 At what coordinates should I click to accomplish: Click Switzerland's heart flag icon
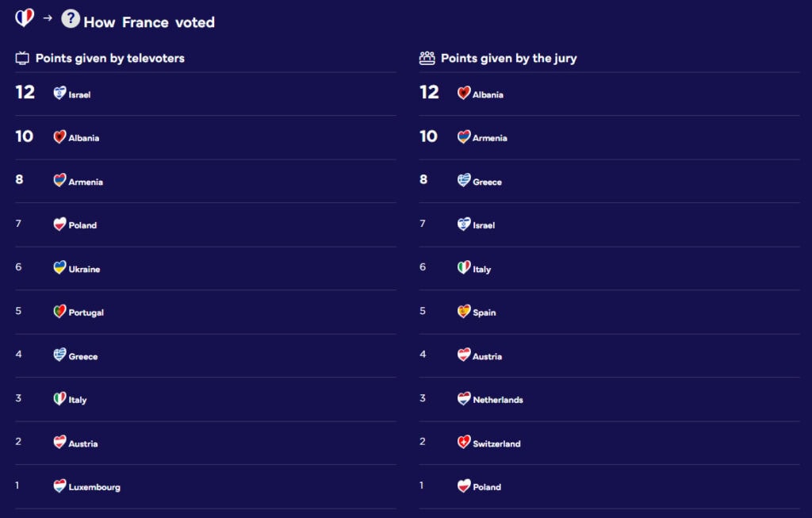(464, 442)
